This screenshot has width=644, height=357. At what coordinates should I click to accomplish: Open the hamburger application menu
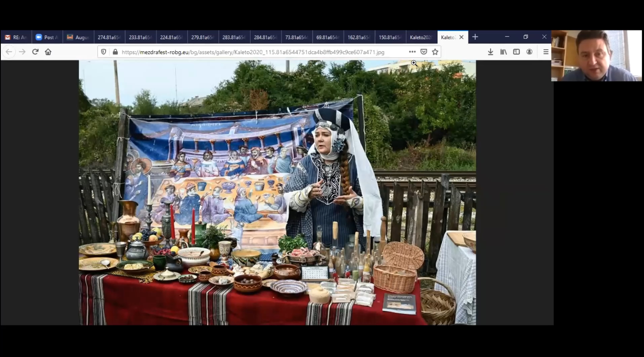pyautogui.click(x=546, y=52)
